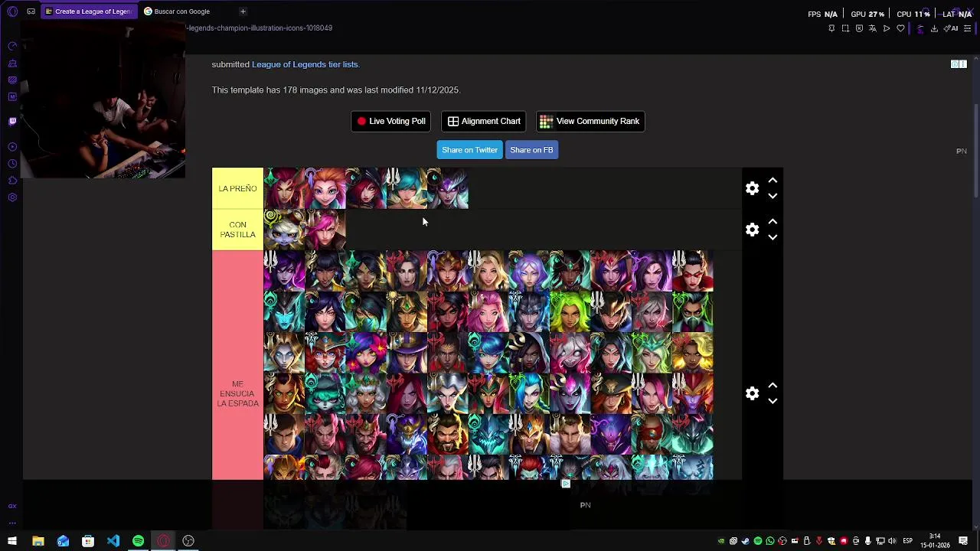This screenshot has width=980, height=551.
Task: Click the CON PASTILLA yellow tier label
Action: [237, 230]
